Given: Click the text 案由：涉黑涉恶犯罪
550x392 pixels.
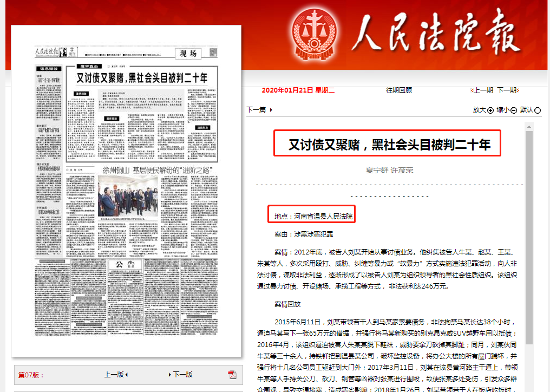Looking at the screenshot, I should coord(304,234).
